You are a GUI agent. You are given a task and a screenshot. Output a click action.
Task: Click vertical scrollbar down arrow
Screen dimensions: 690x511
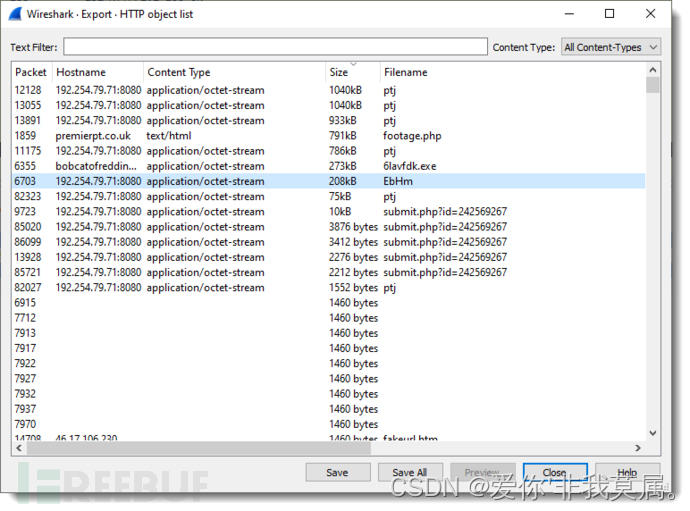tap(653, 434)
